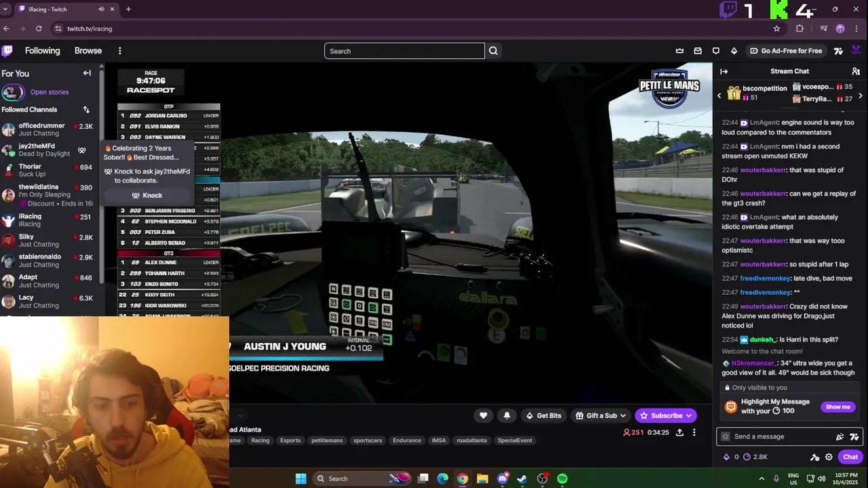Submit search with the magnifier button
868x488 pixels.
(x=493, y=51)
